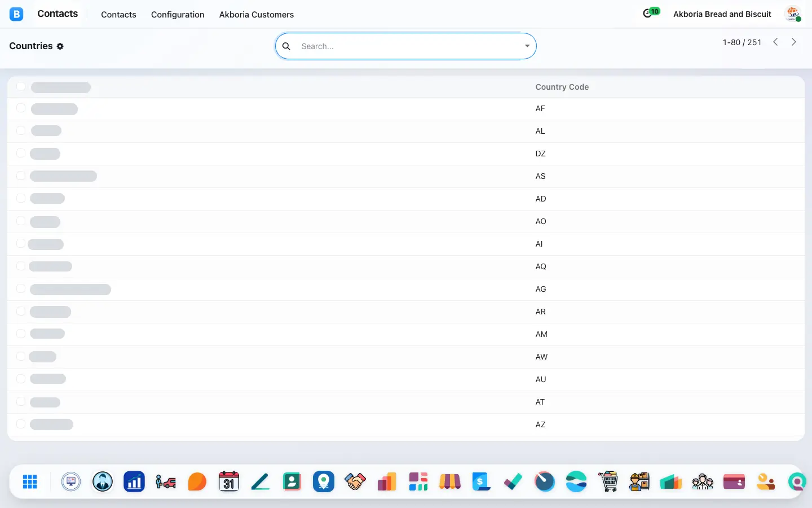
Task: Click the Akboria Bread and Biscuit company name
Action: coord(722,14)
